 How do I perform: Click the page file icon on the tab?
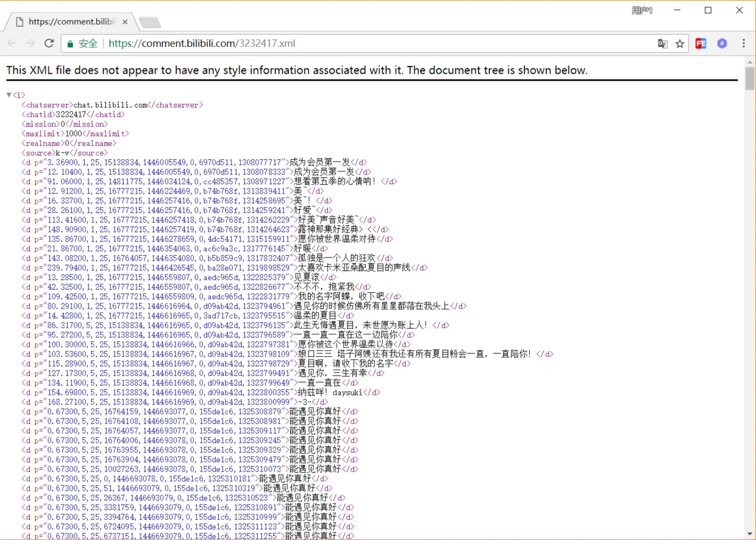20,21
